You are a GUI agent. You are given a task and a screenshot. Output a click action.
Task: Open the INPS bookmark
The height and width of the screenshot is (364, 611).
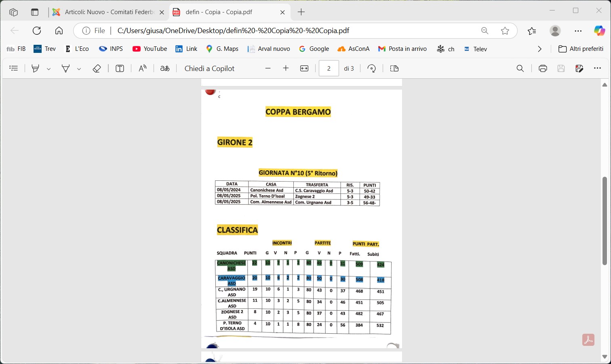click(111, 49)
